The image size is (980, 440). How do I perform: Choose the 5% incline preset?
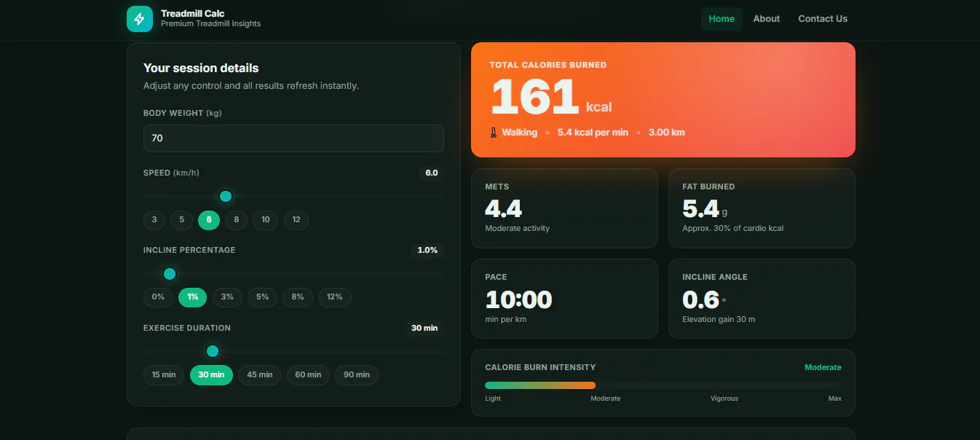(262, 297)
